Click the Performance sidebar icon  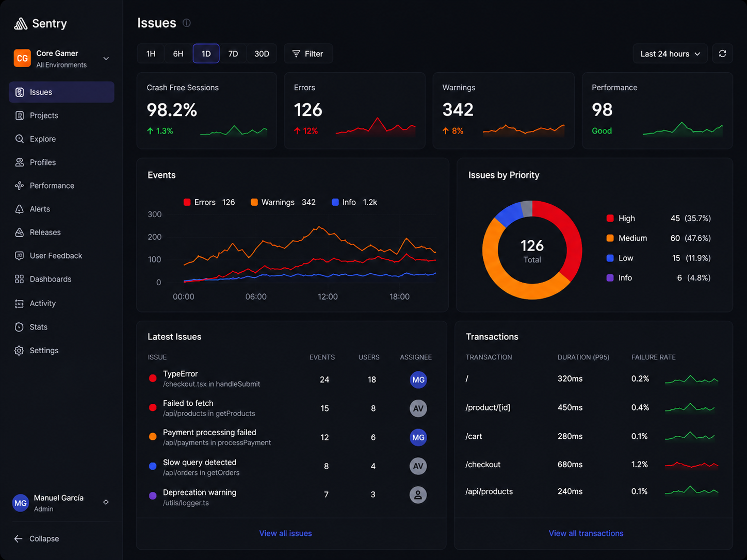[20, 186]
